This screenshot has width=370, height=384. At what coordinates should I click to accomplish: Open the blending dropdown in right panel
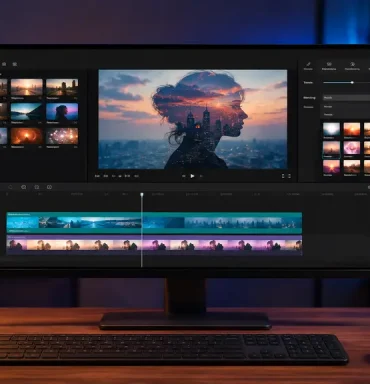click(347, 98)
